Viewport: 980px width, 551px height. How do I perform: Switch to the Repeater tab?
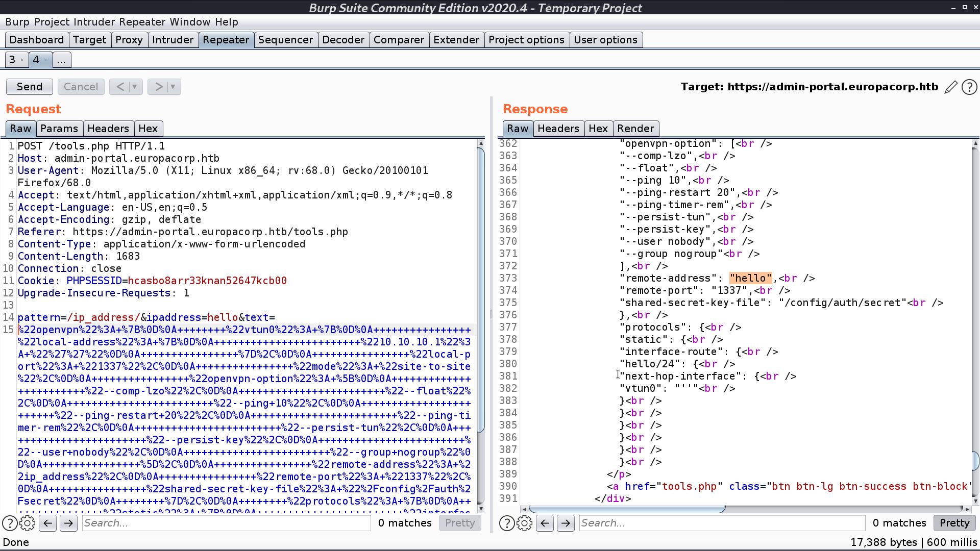[226, 40]
